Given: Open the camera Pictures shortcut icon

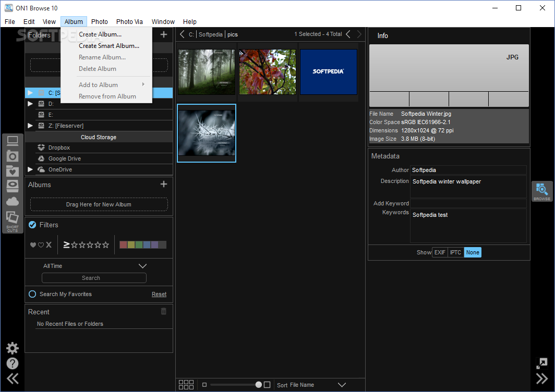Looking at the screenshot, I should [13, 156].
